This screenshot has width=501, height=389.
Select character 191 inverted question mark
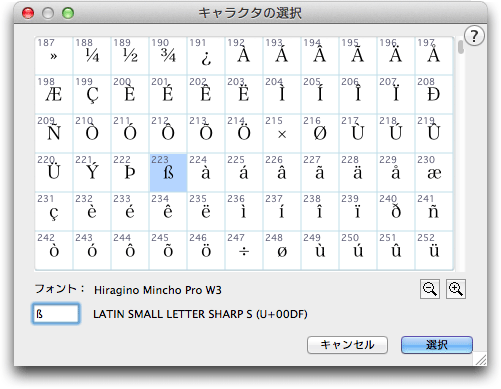[x=206, y=56]
